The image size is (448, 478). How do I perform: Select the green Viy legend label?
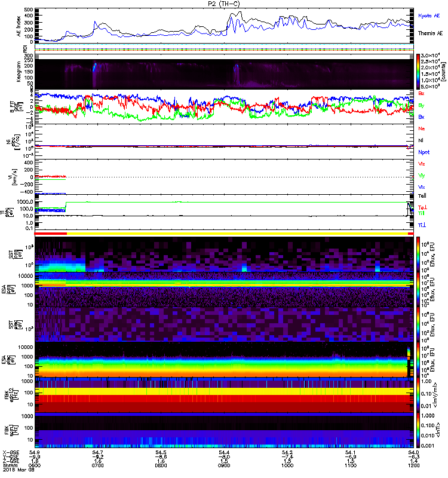421,176
